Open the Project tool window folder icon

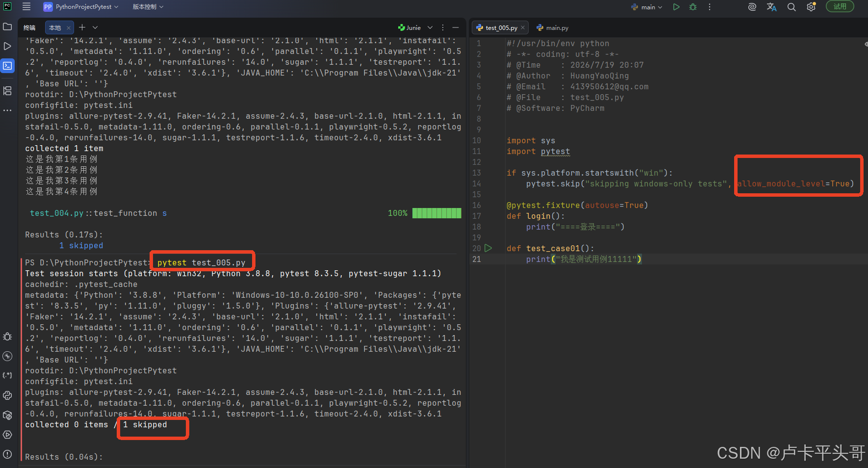pyautogui.click(x=7, y=26)
